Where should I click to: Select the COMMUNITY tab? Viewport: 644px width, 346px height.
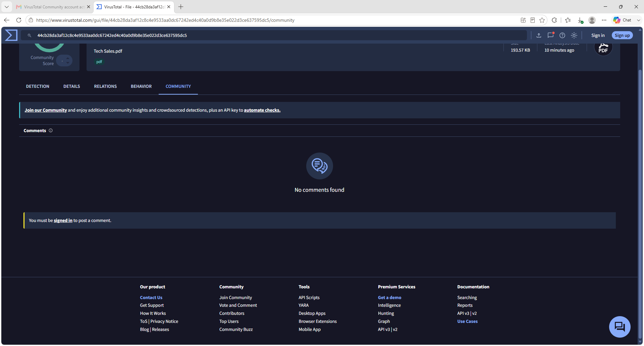tap(178, 86)
